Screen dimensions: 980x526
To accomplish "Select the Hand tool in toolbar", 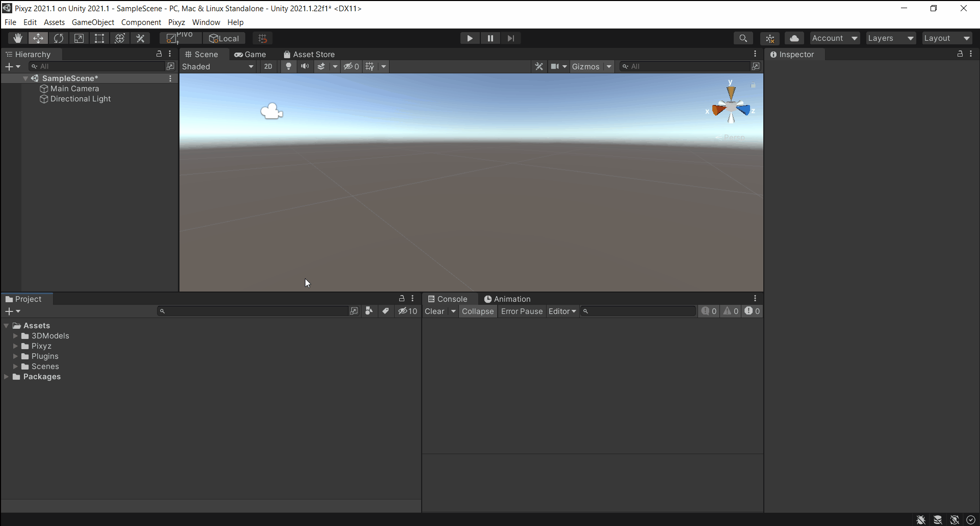I will (18, 38).
